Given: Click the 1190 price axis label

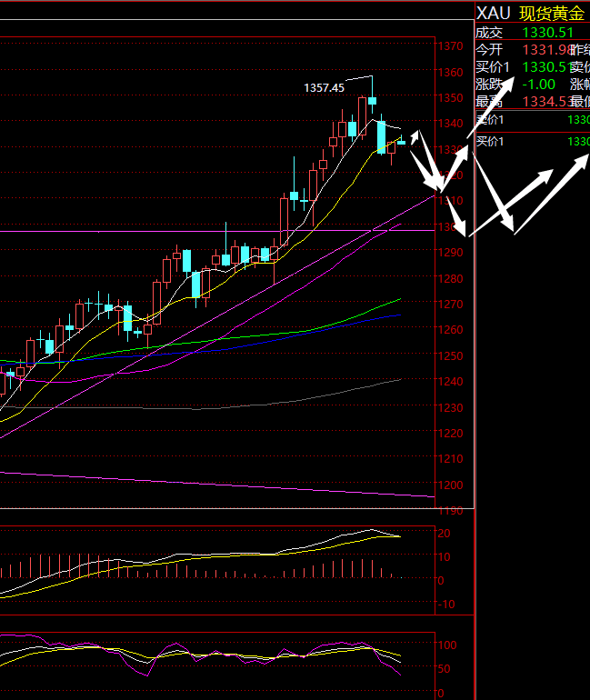Looking at the screenshot, I should point(450,511).
